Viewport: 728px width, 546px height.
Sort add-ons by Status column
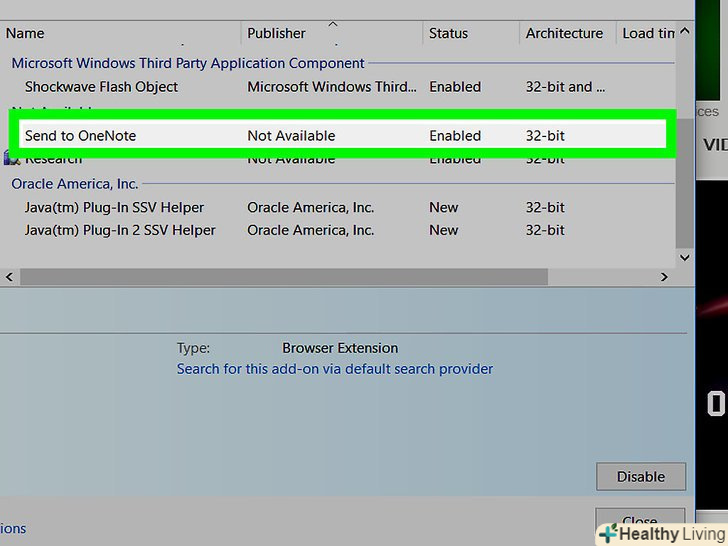(x=470, y=33)
